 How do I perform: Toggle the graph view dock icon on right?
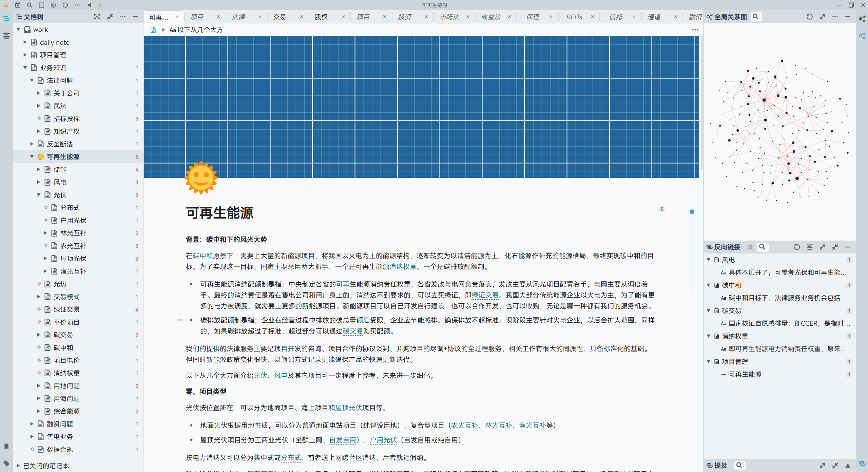pyautogui.click(x=862, y=36)
